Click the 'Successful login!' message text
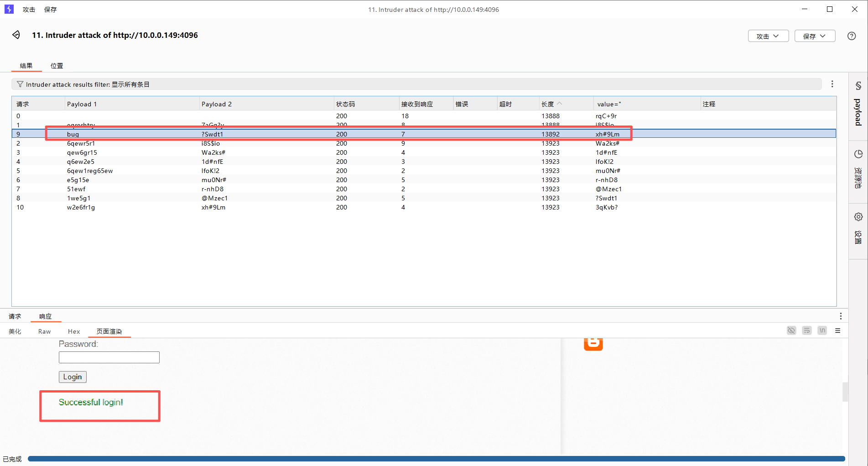The height and width of the screenshot is (466, 868). (91, 402)
